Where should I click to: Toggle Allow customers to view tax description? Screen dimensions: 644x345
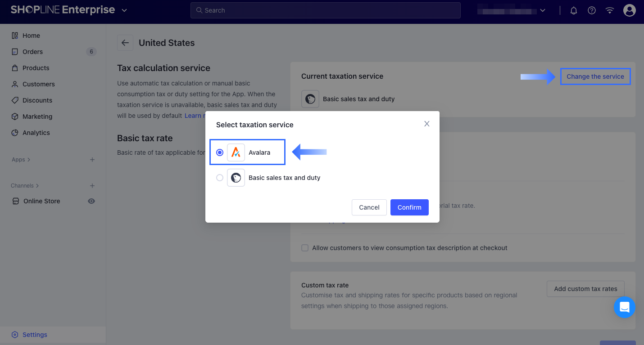[305, 248]
